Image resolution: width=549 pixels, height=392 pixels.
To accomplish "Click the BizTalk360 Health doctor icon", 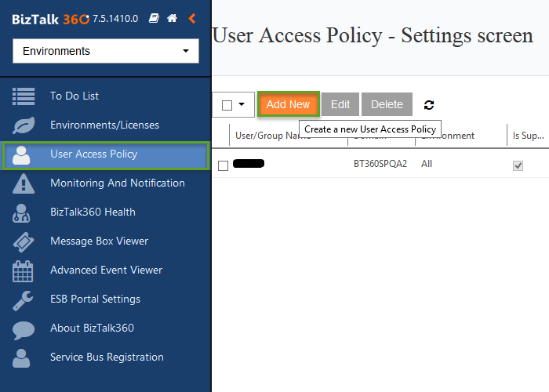I will pos(24,212).
